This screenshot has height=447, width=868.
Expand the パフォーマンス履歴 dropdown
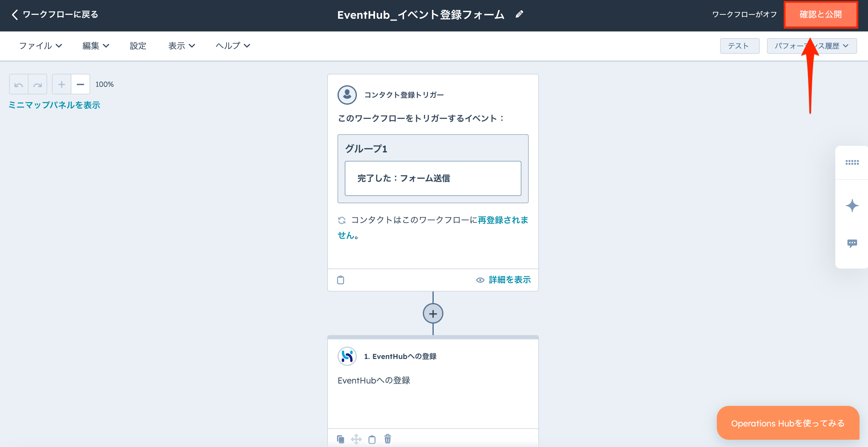[x=812, y=46]
